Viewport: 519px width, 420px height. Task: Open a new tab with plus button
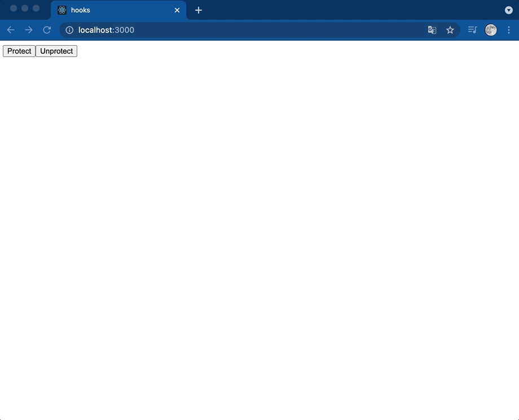(x=198, y=10)
